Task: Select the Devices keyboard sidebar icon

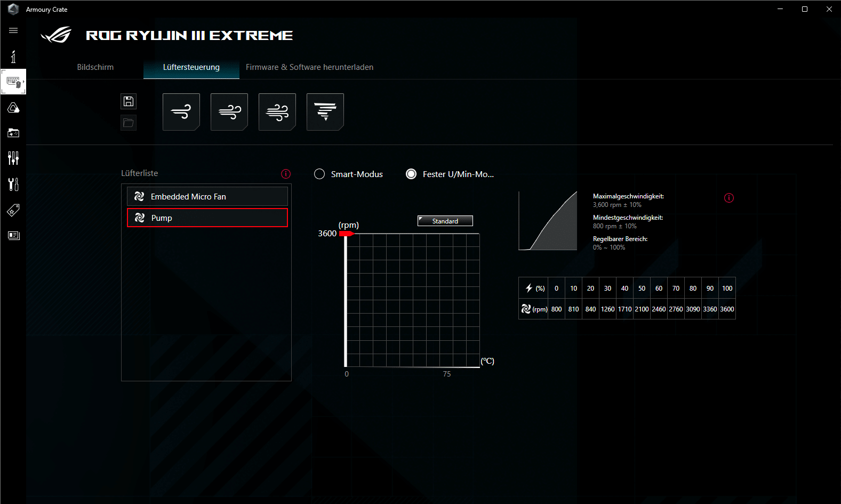Action: click(13, 82)
